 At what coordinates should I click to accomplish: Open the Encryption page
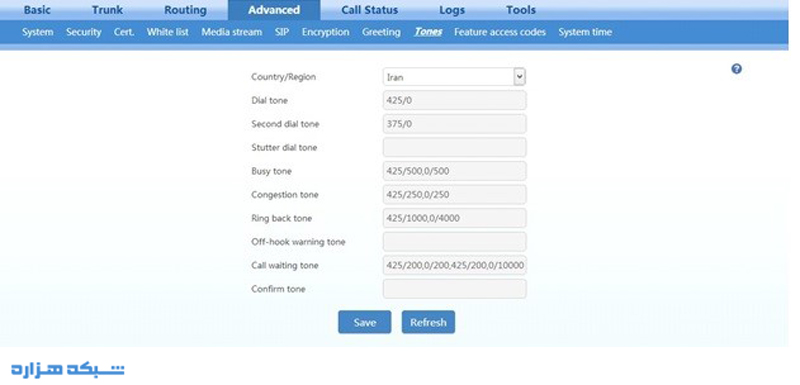click(326, 32)
